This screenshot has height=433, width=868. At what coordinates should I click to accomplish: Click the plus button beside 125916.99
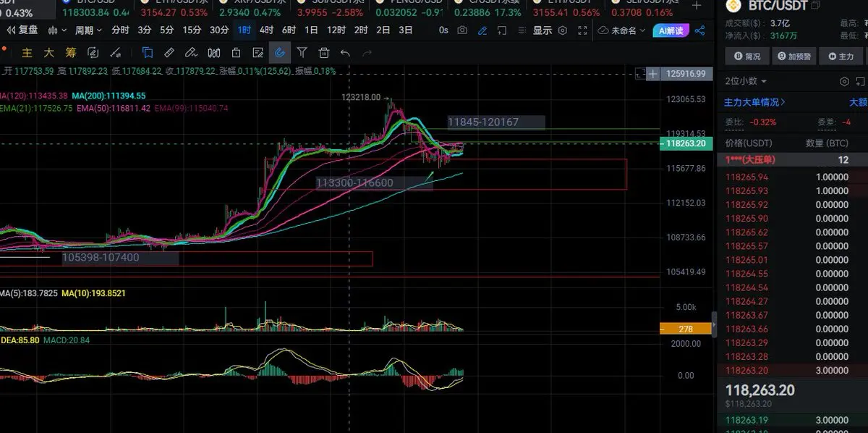(653, 73)
